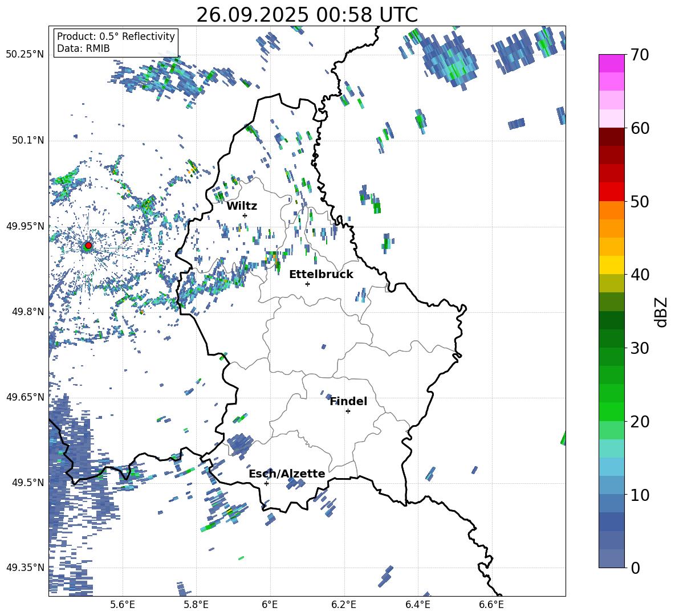
Task: Select the Esch/Alzette station cross marker
Action: (266, 483)
